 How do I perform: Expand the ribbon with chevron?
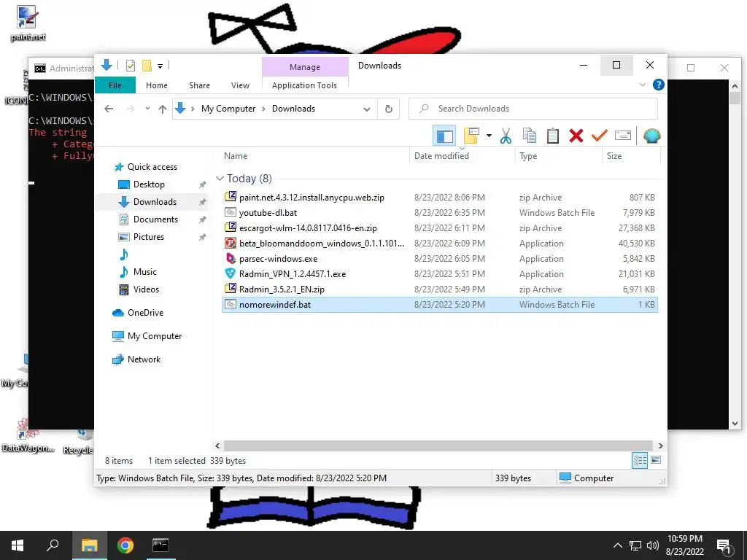pos(642,85)
